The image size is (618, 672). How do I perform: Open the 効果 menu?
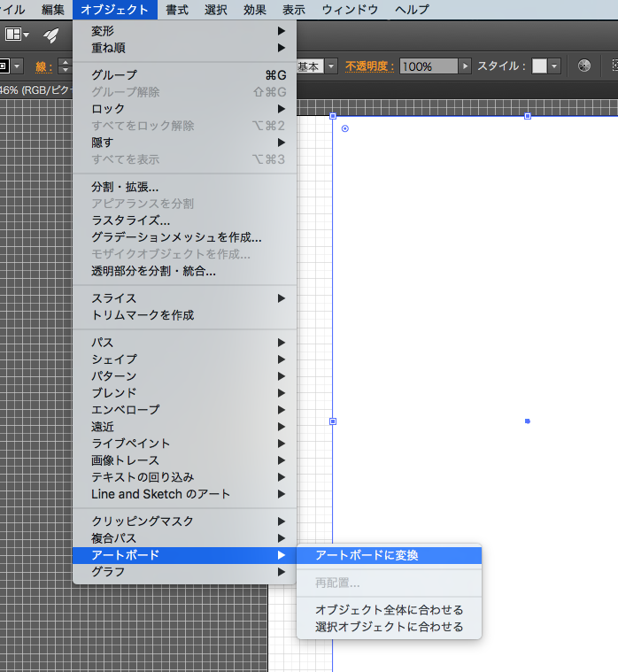coord(255,10)
